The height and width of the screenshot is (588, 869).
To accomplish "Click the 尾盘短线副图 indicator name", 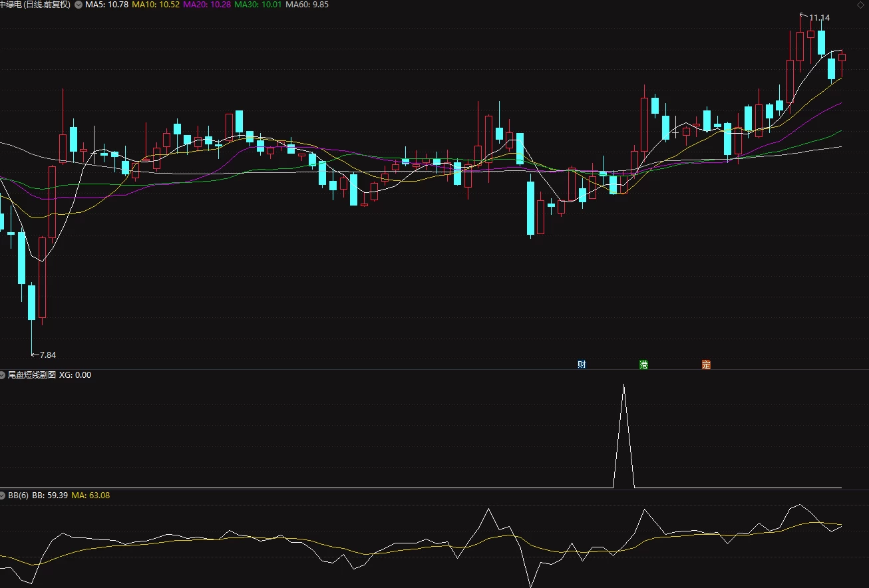I will (x=31, y=375).
